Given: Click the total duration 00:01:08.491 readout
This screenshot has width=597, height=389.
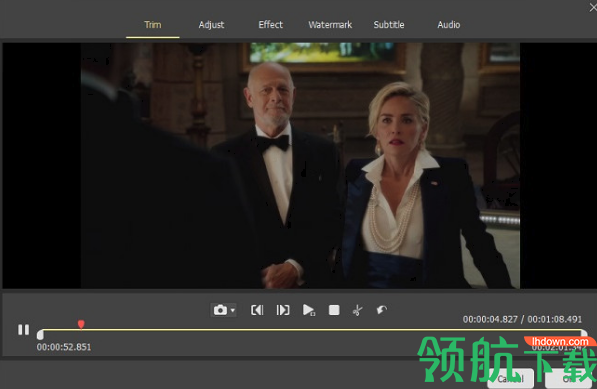Looking at the screenshot, I should click(x=555, y=319).
